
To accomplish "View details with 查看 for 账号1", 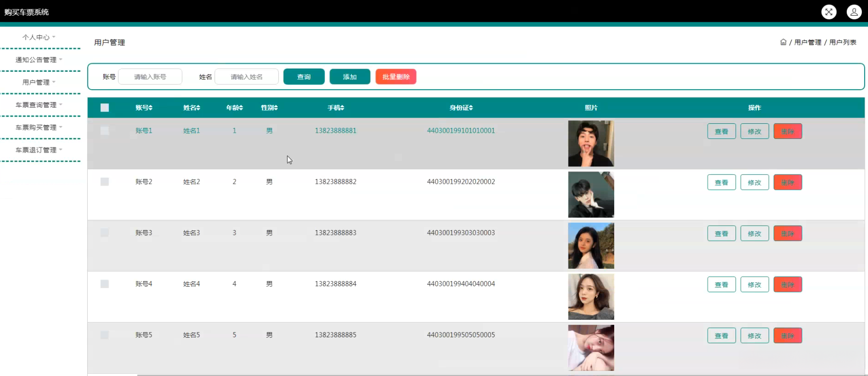I will (721, 131).
